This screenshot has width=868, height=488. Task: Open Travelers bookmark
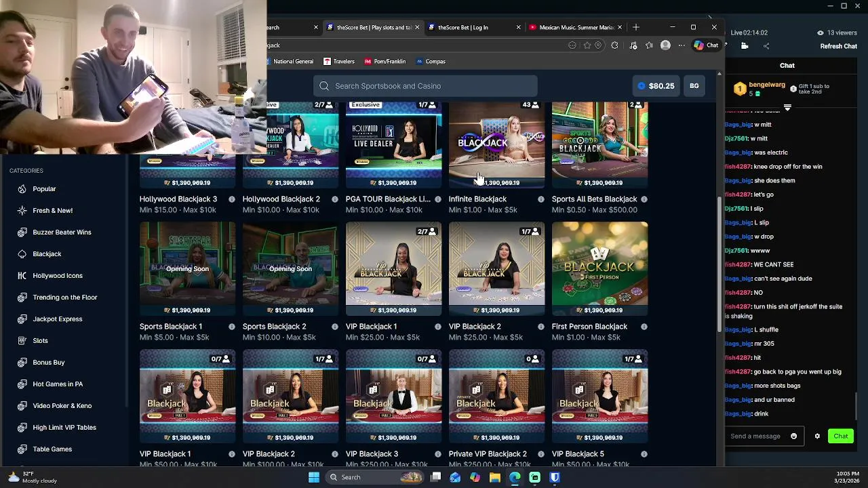(339, 62)
